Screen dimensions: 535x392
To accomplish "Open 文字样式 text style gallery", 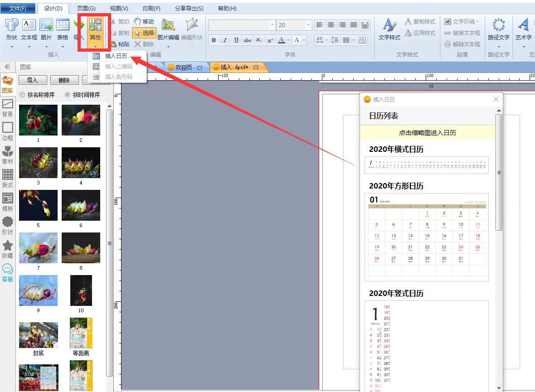I will (389, 29).
